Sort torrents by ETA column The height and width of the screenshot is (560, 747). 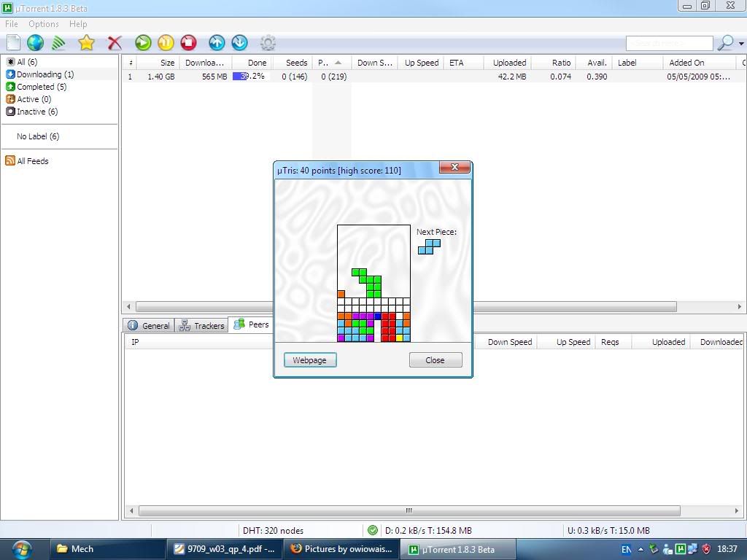(x=463, y=63)
